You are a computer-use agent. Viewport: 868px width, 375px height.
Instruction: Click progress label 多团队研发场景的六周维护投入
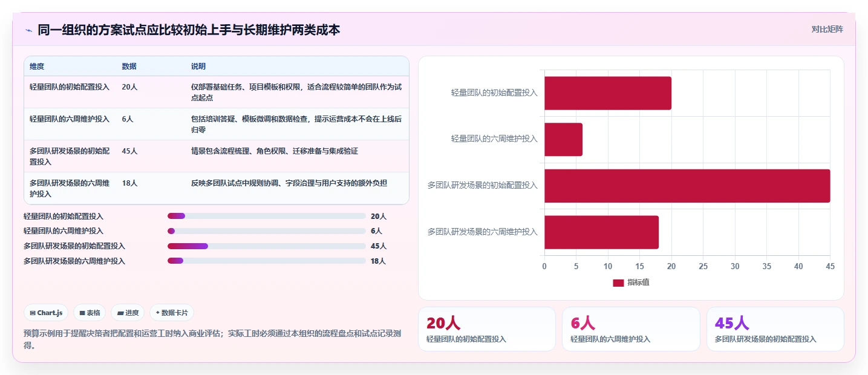pos(74,261)
